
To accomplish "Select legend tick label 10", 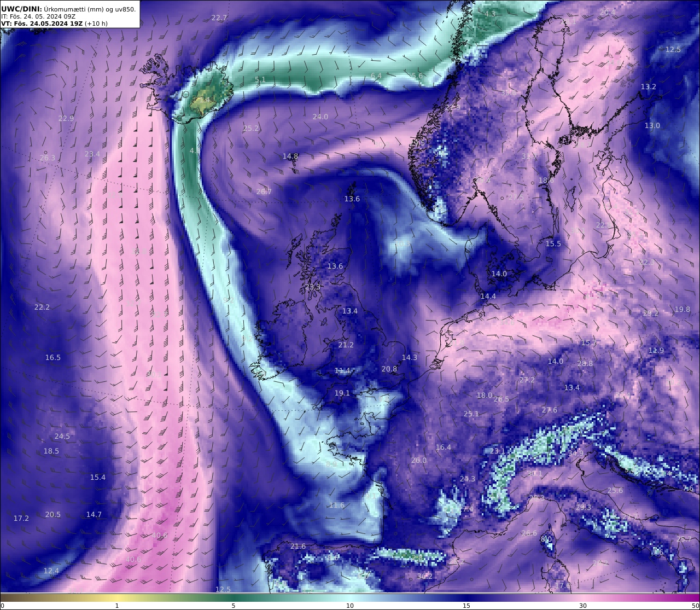I will click(x=350, y=605).
